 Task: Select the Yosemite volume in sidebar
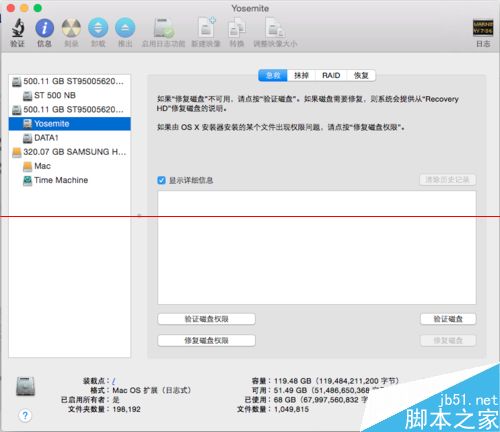click(x=69, y=124)
